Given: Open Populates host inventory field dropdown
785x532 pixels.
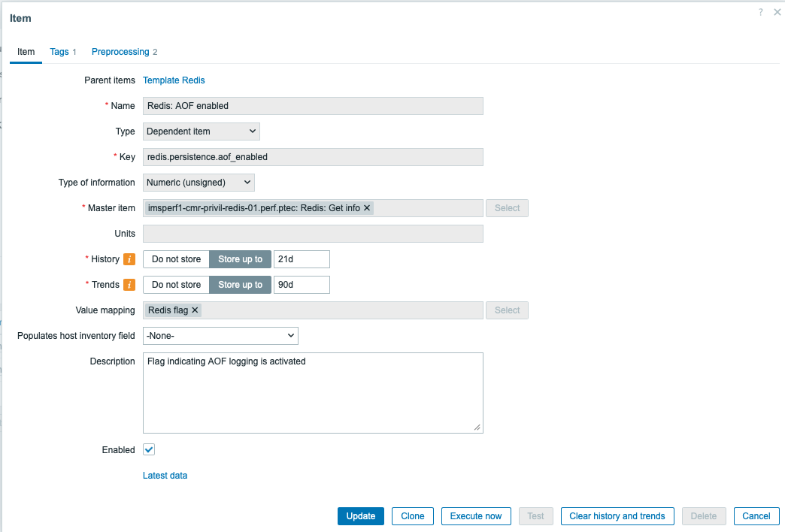Looking at the screenshot, I should tap(220, 336).
